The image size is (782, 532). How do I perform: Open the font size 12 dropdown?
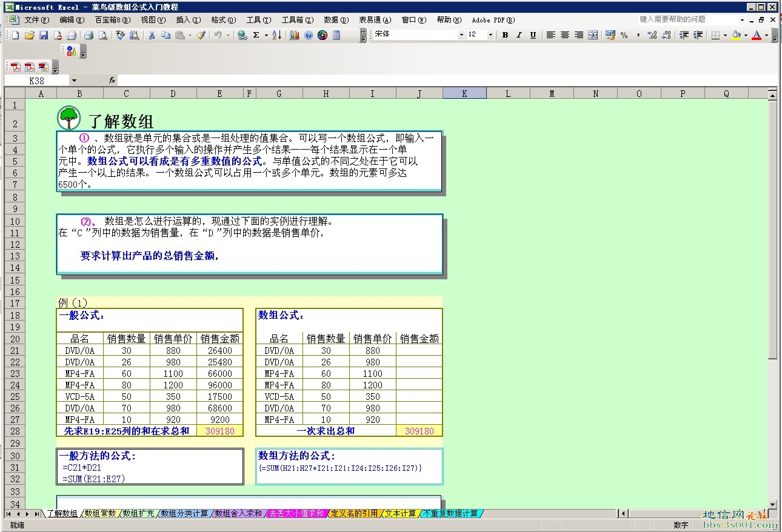[490, 35]
